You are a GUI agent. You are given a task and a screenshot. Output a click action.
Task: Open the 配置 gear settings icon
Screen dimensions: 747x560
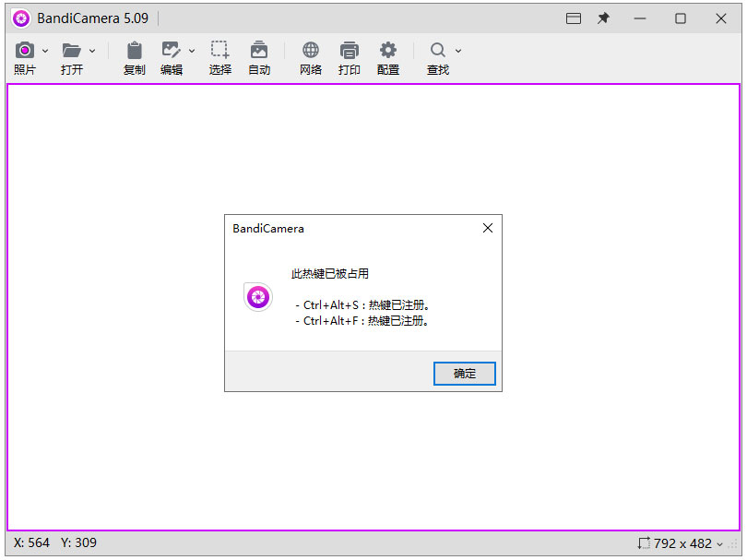(387, 50)
